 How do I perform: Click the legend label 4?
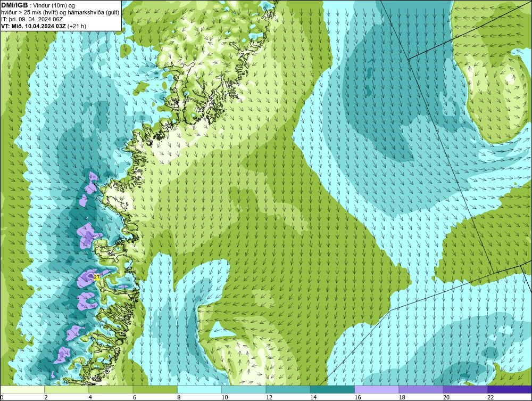click(90, 397)
